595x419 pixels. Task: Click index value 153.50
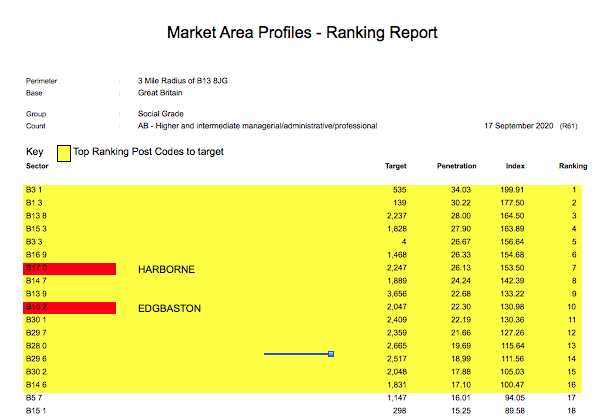click(x=512, y=268)
